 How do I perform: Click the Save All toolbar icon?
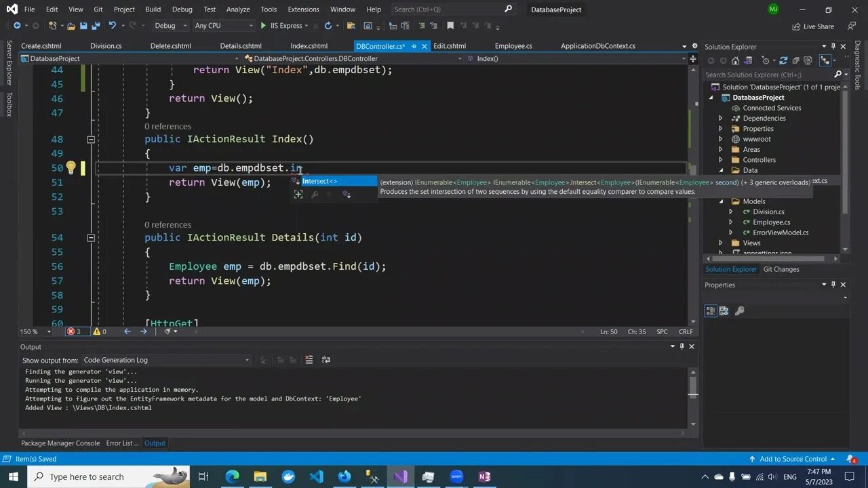96,26
